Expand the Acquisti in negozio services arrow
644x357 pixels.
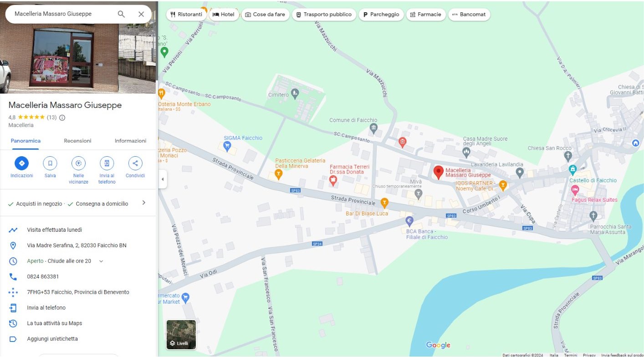144,203
